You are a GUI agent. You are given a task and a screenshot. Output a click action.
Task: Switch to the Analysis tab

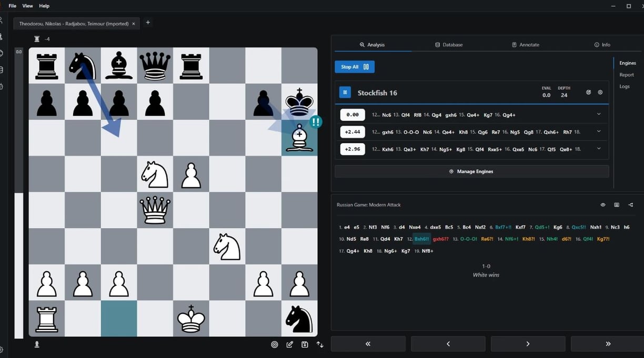(373, 45)
